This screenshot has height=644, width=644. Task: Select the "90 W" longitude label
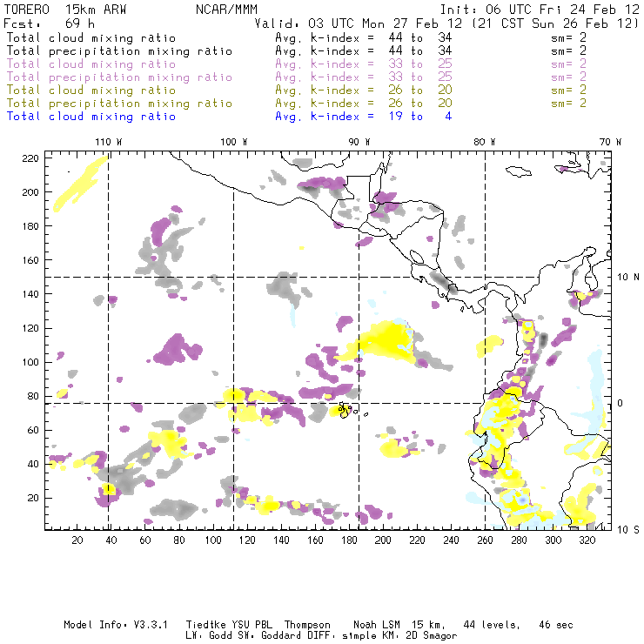point(359,142)
